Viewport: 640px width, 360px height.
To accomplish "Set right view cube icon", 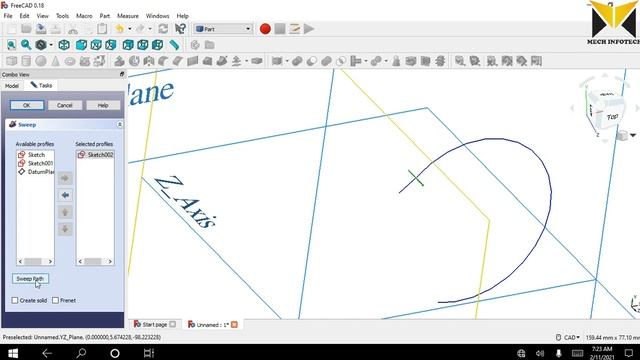I will click(x=111, y=45).
